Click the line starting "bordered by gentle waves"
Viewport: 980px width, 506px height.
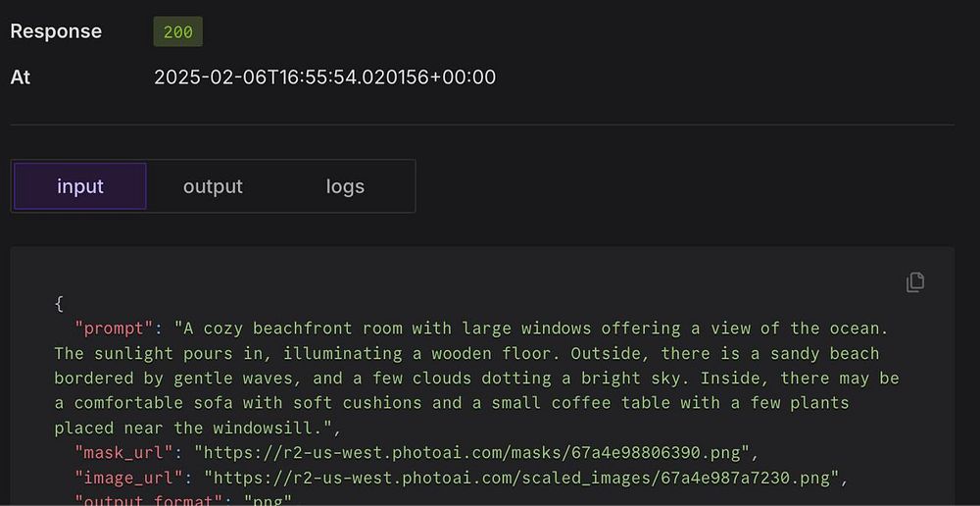tap(475, 378)
